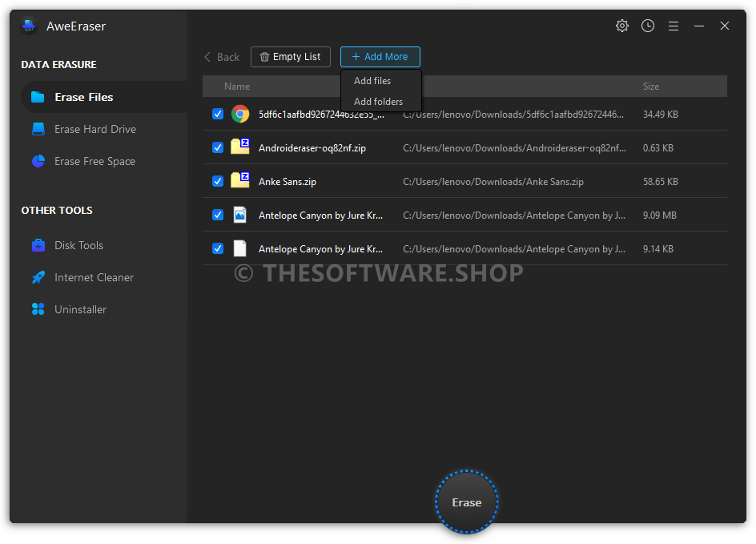Select the Androideraser-oq82nf.zip file name
The image size is (756, 544).
click(312, 148)
